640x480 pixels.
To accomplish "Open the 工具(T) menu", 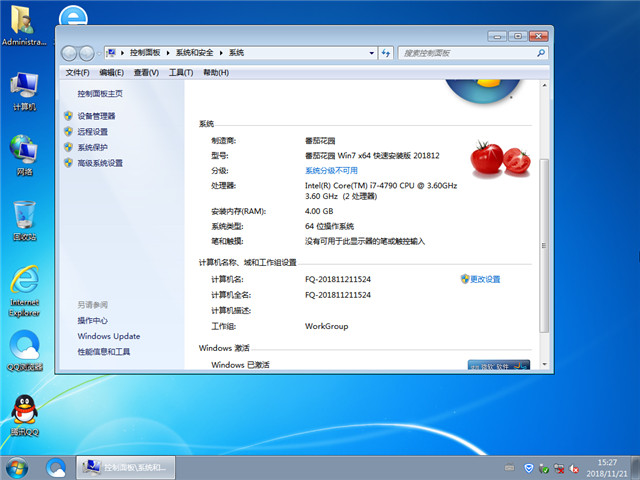I will (x=181, y=73).
